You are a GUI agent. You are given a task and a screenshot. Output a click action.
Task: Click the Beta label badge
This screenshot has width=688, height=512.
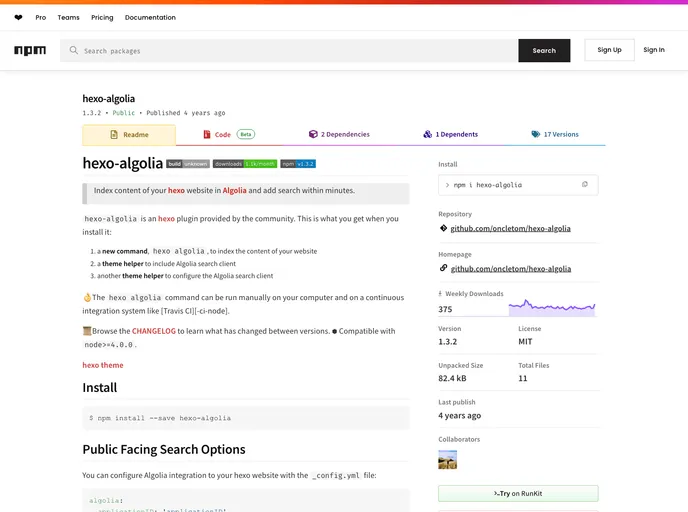tap(246, 134)
